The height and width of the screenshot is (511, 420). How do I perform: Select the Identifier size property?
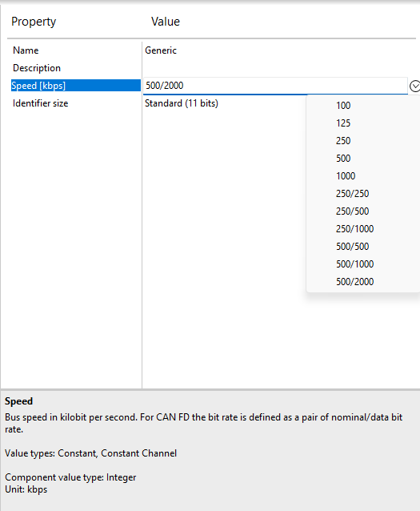76,103
